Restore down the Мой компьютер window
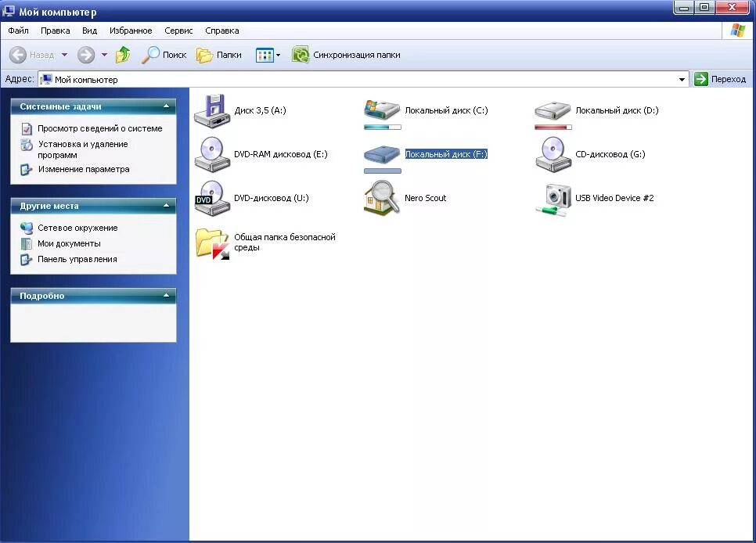This screenshot has height=543, width=756. click(x=704, y=8)
